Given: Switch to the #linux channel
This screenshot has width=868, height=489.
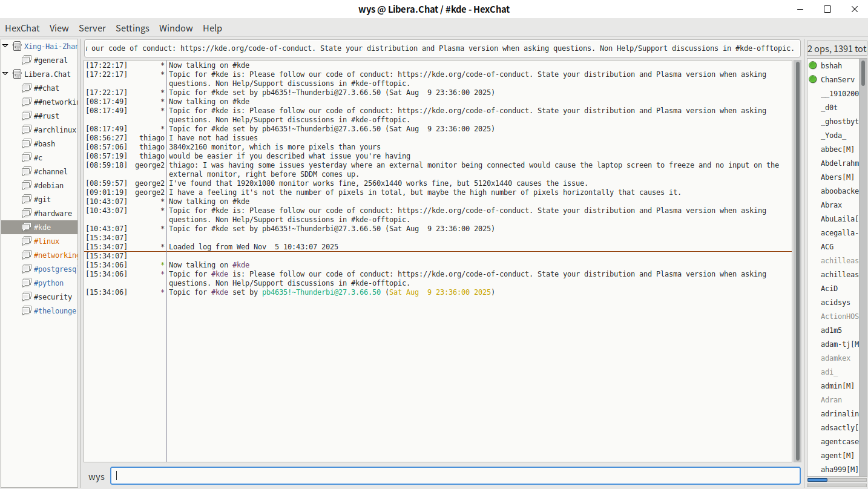Looking at the screenshot, I should pos(47,241).
